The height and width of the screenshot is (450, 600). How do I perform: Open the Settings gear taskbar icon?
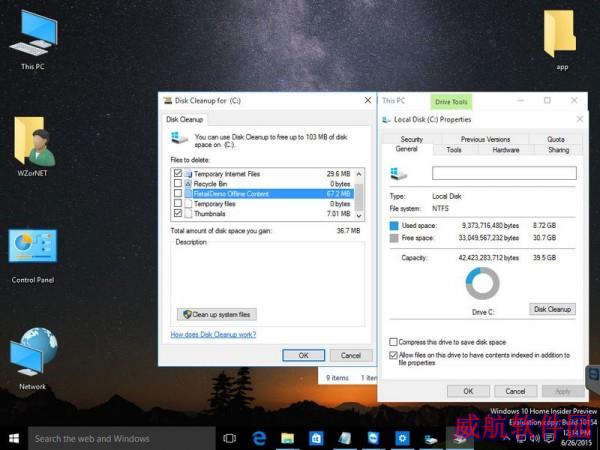(402, 439)
